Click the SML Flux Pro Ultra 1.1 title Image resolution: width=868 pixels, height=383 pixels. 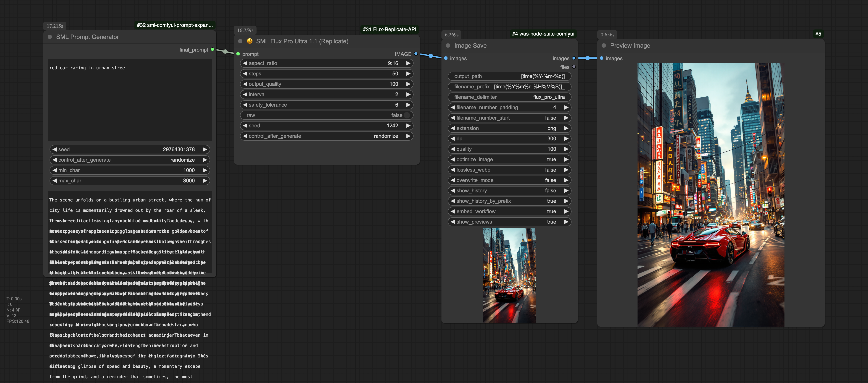(x=302, y=41)
